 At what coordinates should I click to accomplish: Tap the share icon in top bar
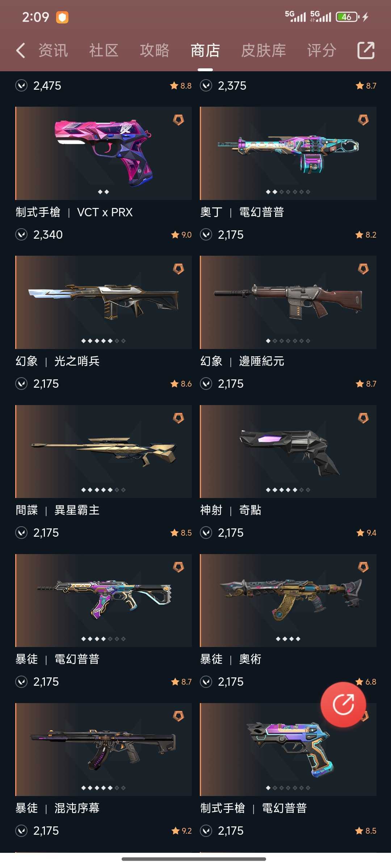tap(366, 50)
